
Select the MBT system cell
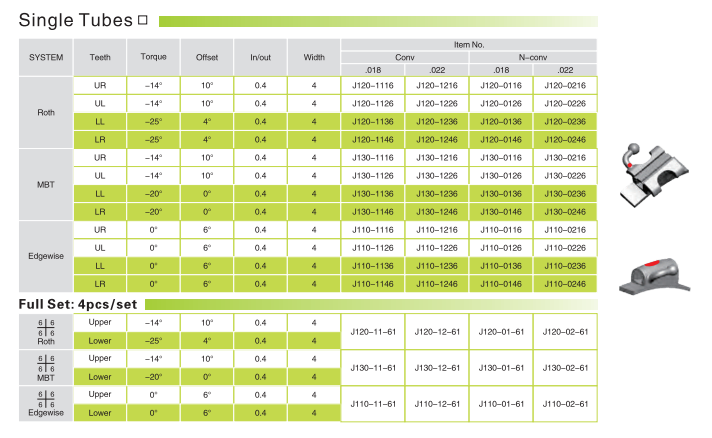[46, 185]
